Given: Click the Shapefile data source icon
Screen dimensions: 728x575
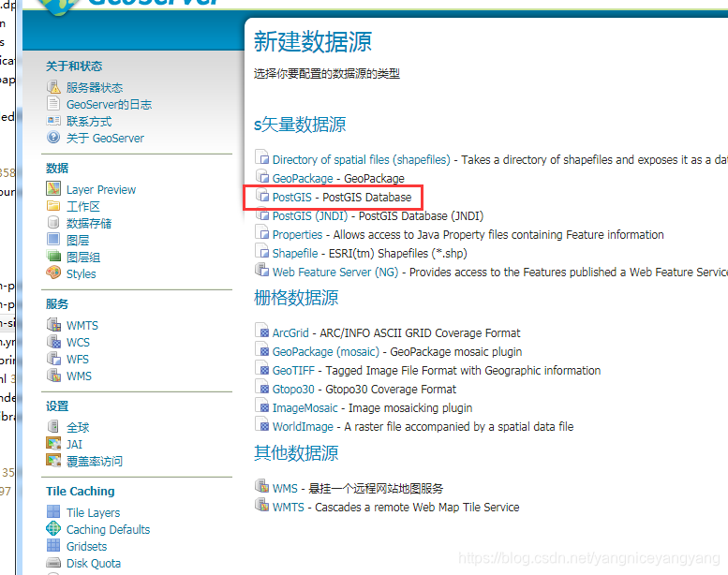Looking at the screenshot, I should pos(261,252).
